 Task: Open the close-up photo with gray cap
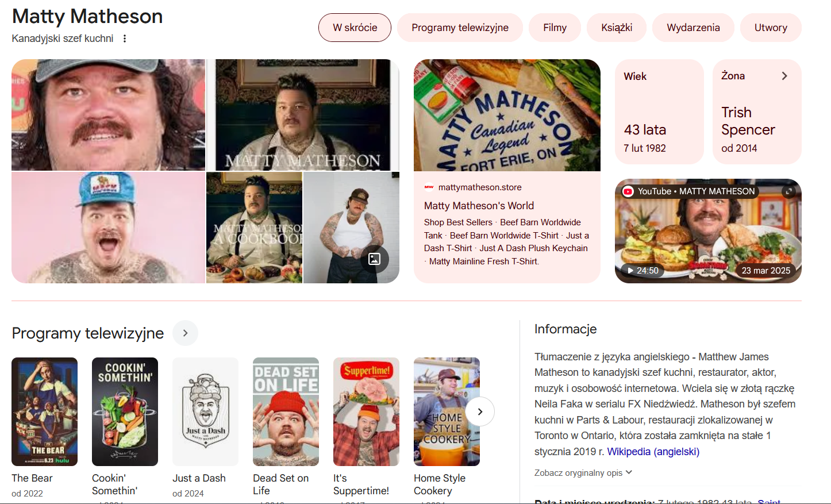(x=108, y=115)
